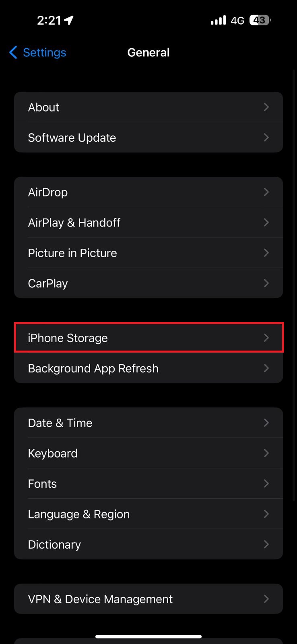Tap the cellular signal bars icon
Screen dimensions: 297x644
(218, 20)
